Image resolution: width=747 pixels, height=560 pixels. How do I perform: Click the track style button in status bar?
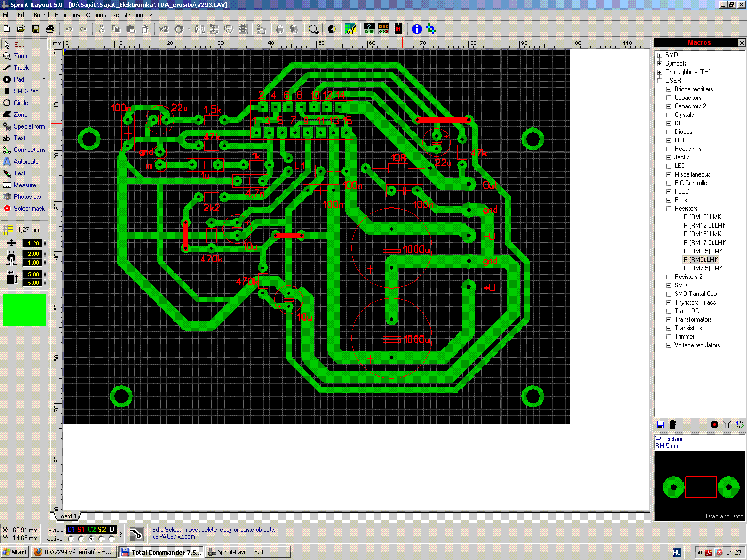(136, 533)
